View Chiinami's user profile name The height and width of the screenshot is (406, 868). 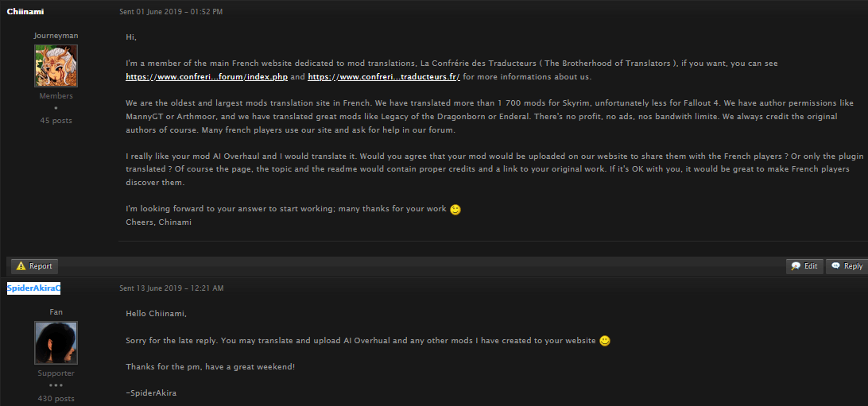click(25, 12)
